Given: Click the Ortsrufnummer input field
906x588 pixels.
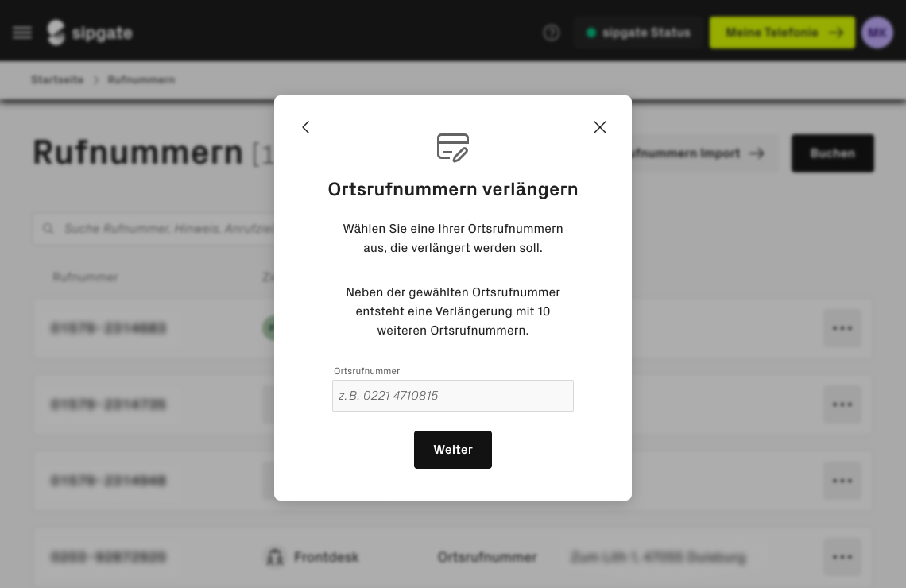Looking at the screenshot, I should (453, 396).
